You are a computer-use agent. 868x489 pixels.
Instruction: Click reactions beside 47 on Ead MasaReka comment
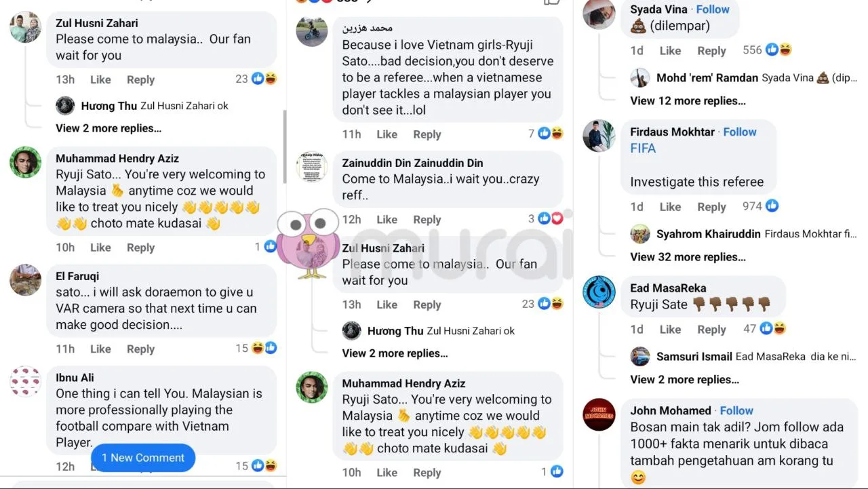point(772,329)
